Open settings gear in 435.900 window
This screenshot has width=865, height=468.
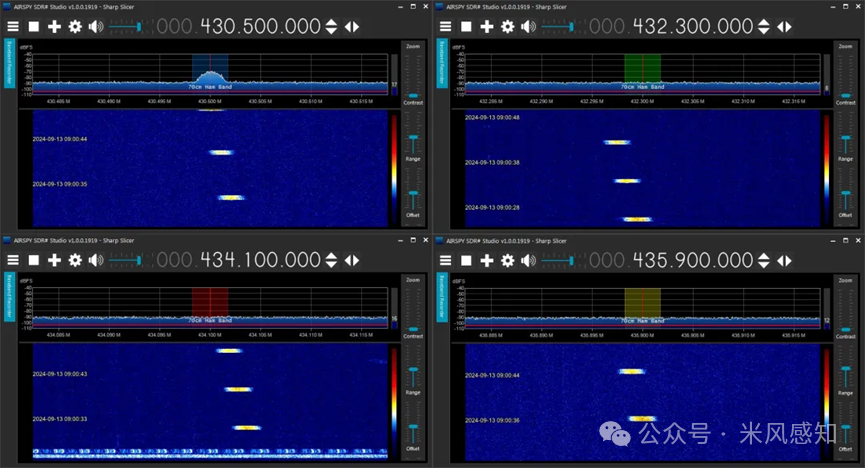point(508,260)
